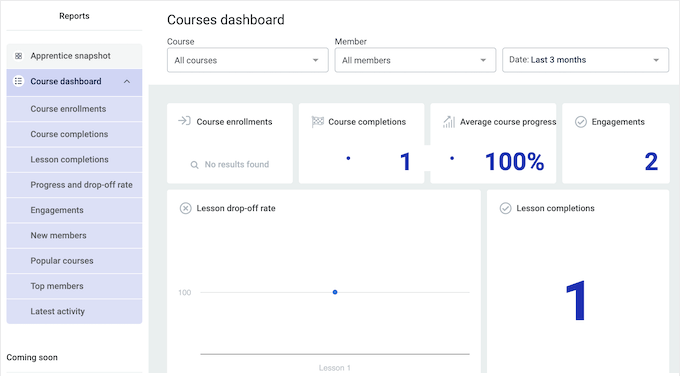Open Progress and drop-off rate report
680x376 pixels.
[x=74, y=185]
